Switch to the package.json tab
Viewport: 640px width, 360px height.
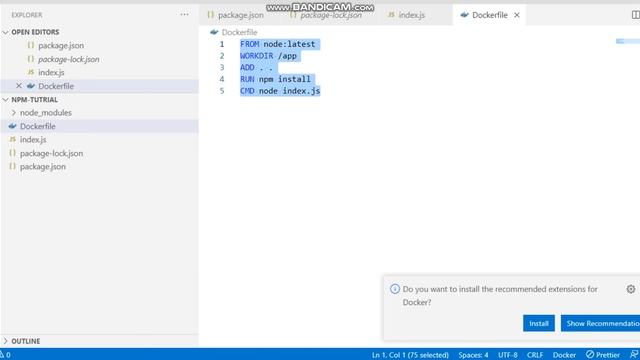(x=241, y=15)
